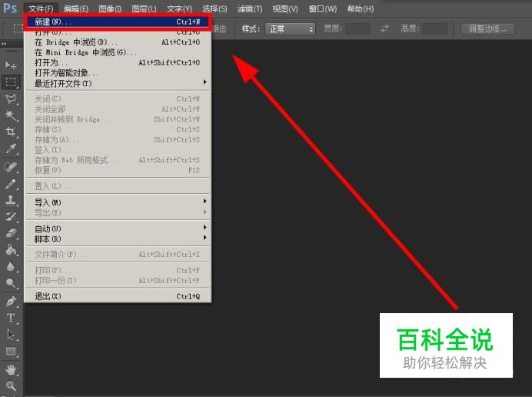Click the 宽度 input field
This screenshot has width=532, height=397.
click(x=357, y=29)
